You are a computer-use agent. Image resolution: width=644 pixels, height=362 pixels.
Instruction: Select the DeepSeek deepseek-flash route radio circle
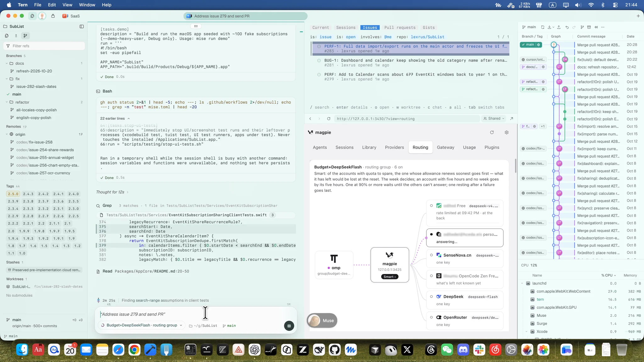tap(431, 297)
